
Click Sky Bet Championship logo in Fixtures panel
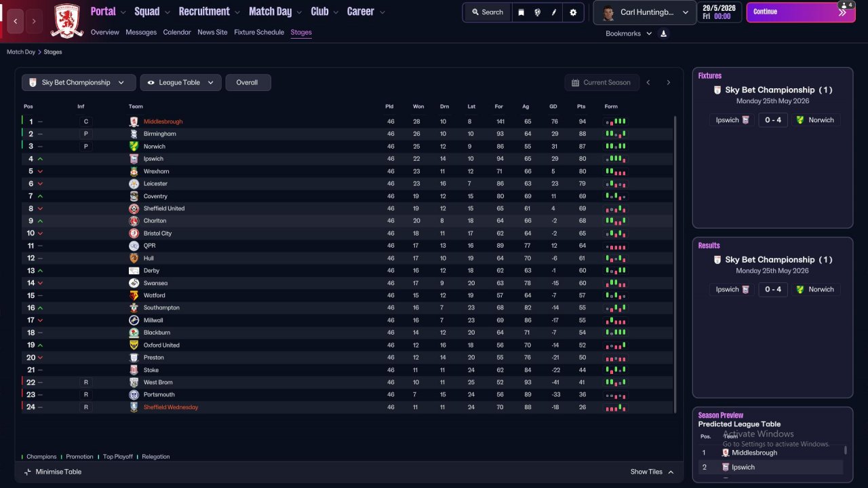(717, 90)
